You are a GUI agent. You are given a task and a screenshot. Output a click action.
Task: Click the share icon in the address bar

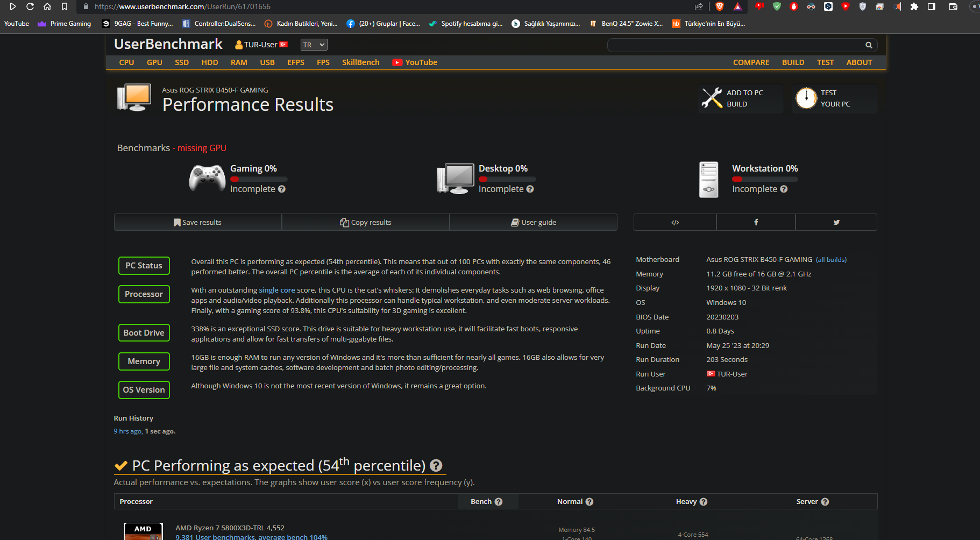click(x=699, y=6)
